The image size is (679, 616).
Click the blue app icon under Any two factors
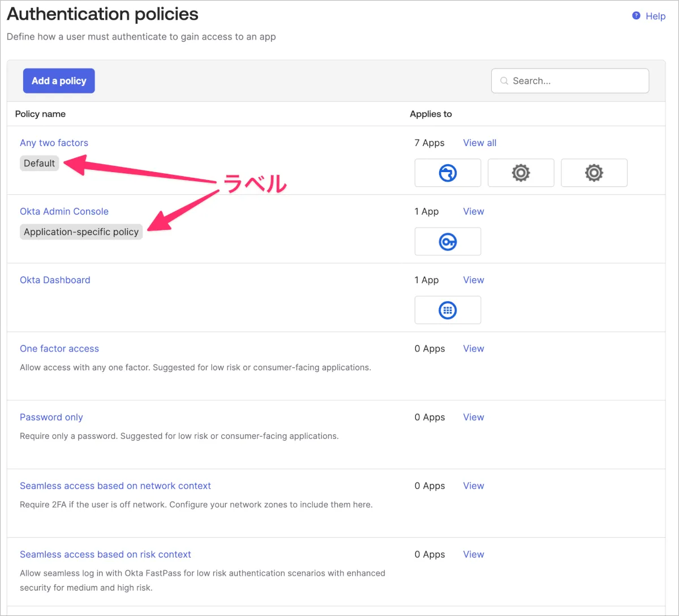point(448,173)
